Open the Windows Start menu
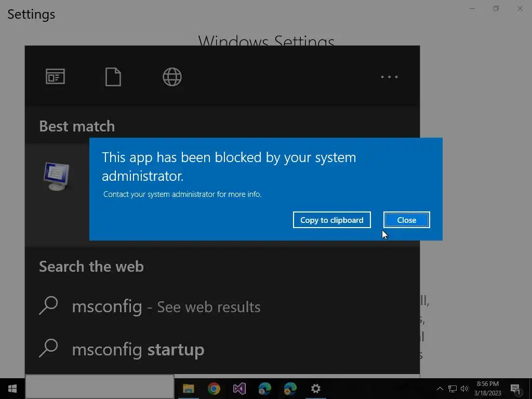532x399 pixels. coord(12,389)
